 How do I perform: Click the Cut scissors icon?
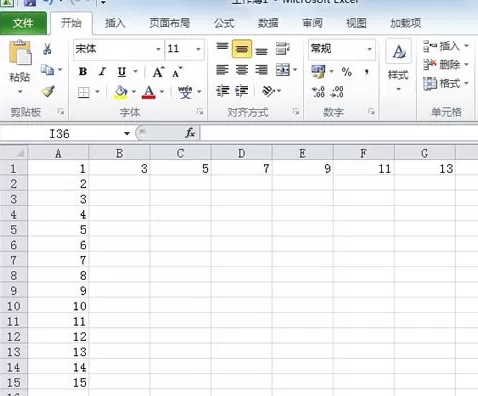[x=47, y=49]
